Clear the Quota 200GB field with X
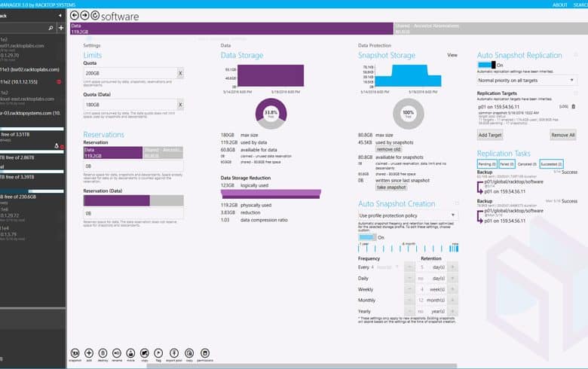 180,74
